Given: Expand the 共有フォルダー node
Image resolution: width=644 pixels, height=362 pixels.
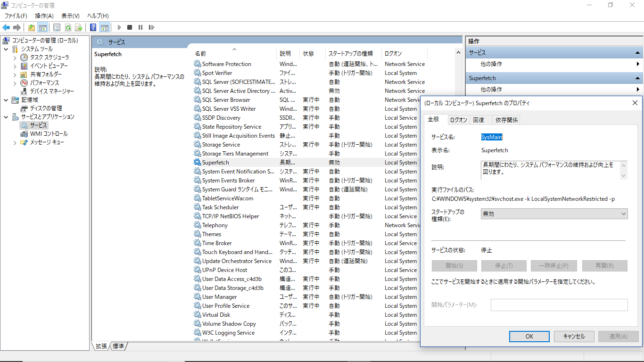Looking at the screenshot, I should [x=15, y=74].
